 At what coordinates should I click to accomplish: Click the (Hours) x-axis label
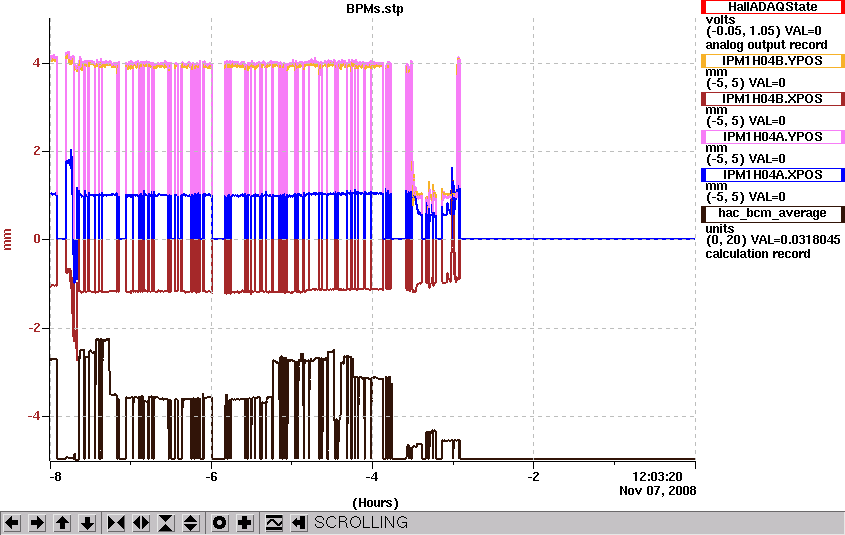click(x=375, y=503)
